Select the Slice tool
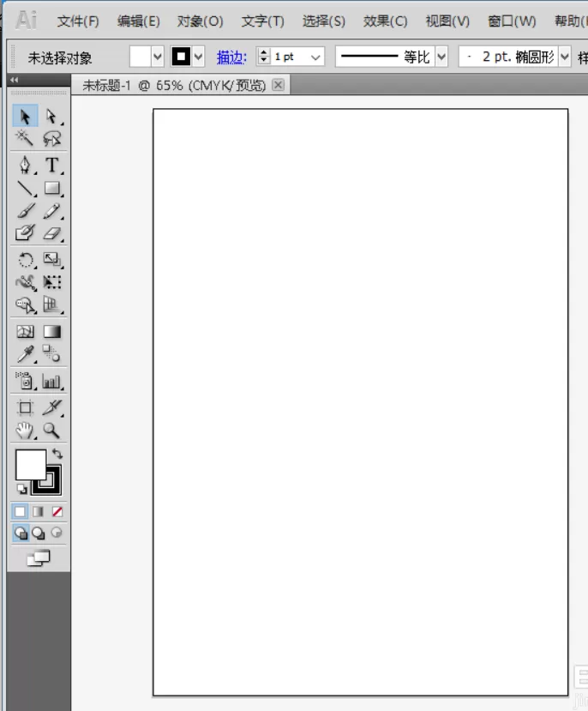The width and height of the screenshot is (588, 711). [51, 407]
